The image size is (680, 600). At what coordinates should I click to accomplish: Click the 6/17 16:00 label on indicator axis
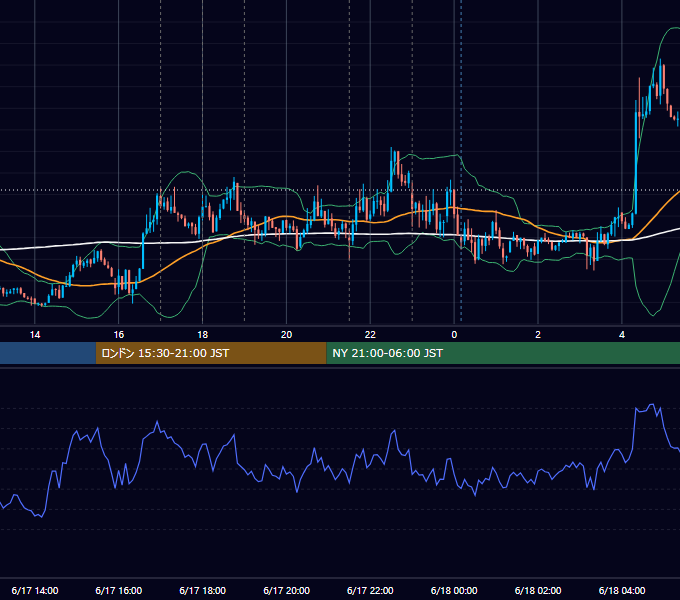[x=119, y=590]
